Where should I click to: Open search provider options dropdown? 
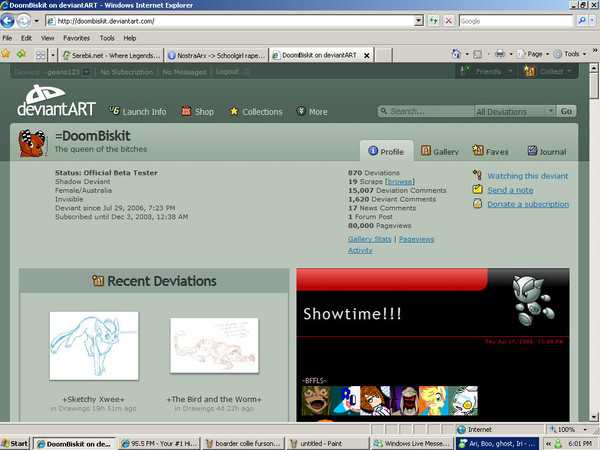tap(592, 21)
